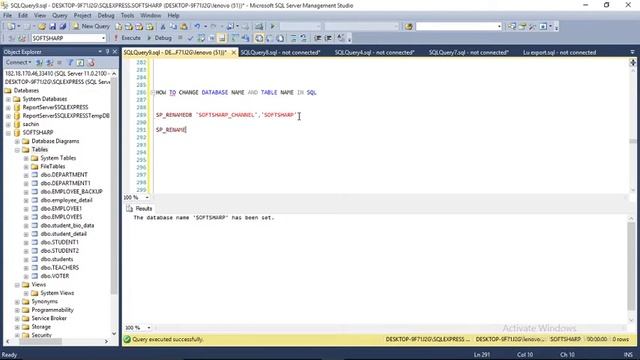The image size is (640, 360).
Task: Open the Project menu
Action: point(82,16)
